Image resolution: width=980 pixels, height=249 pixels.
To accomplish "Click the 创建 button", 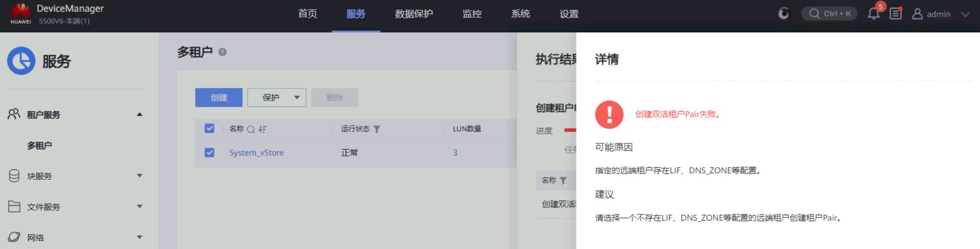I will point(219,98).
